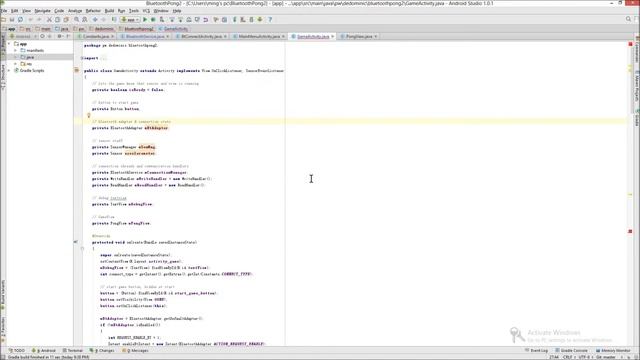Start debugging with the Debug icon

(153, 20)
